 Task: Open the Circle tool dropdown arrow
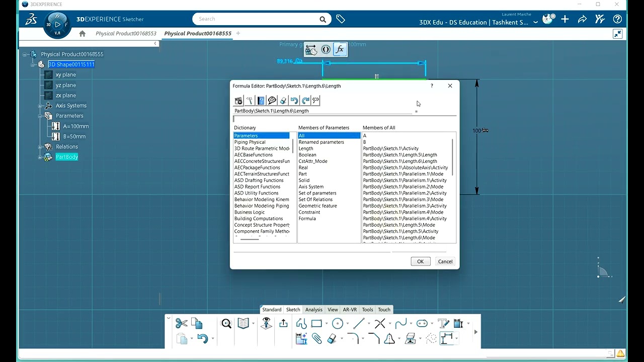[347, 324]
